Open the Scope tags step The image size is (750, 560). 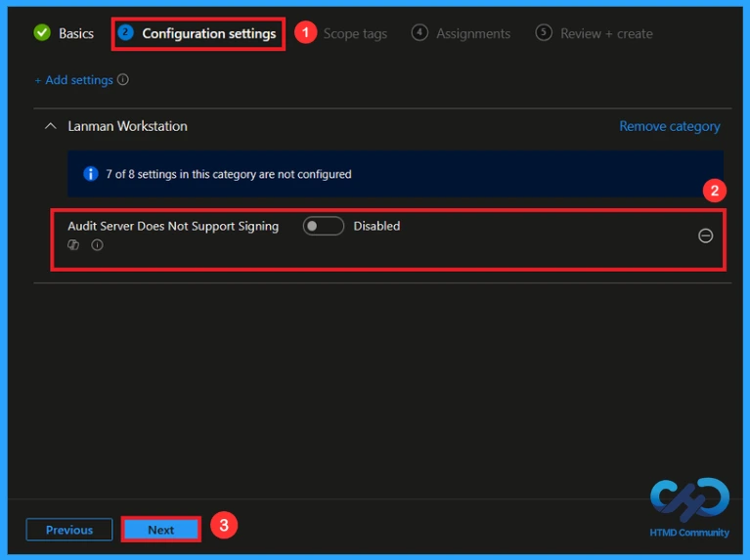point(355,33)
